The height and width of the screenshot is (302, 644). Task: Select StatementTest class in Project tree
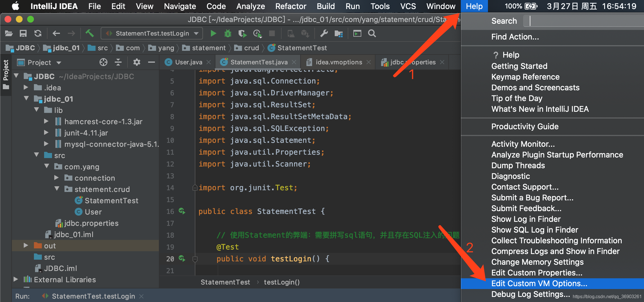[x=107, y=200]
